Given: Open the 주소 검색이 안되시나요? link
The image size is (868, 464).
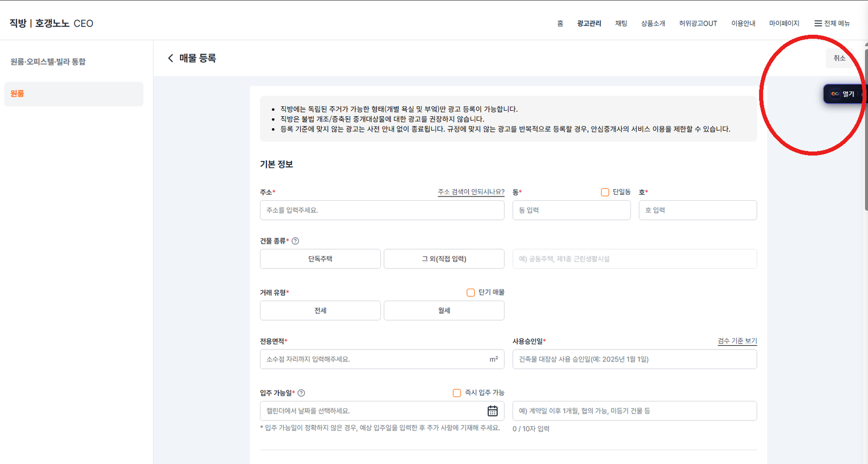Looking at the screenshot, I should click(x=471, y=192).
